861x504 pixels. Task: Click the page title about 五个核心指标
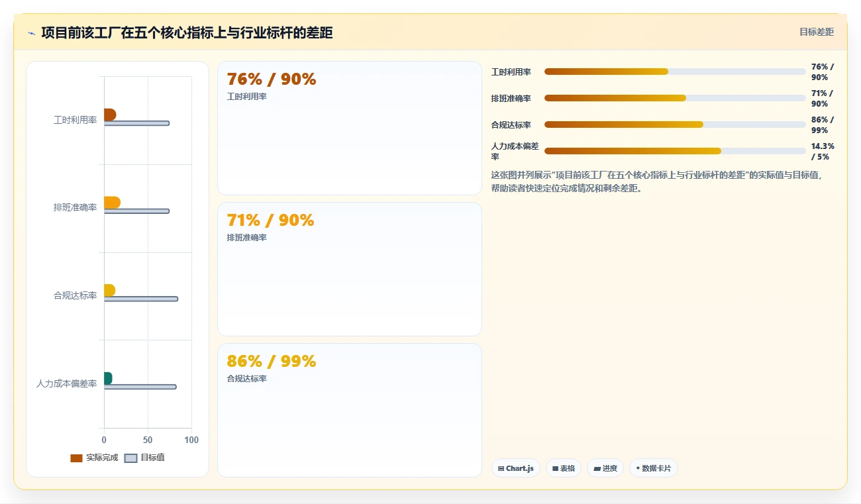187,32
